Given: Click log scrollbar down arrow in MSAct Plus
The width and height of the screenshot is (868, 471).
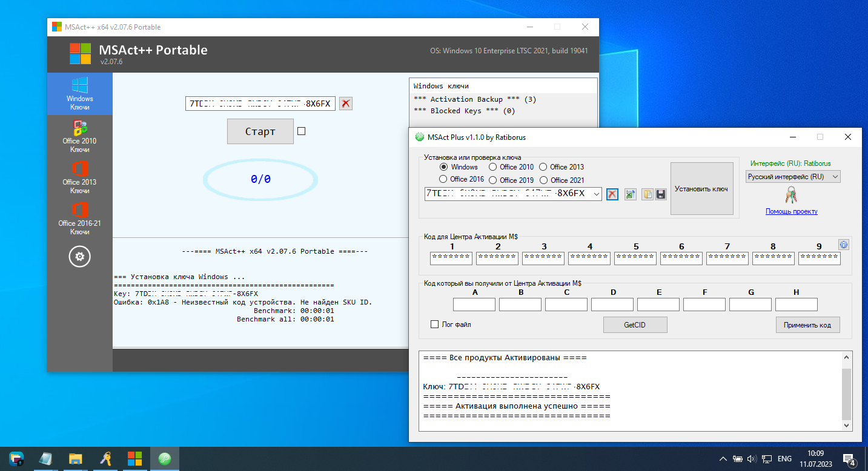Looking at the screenshot, I should [847, 426].
